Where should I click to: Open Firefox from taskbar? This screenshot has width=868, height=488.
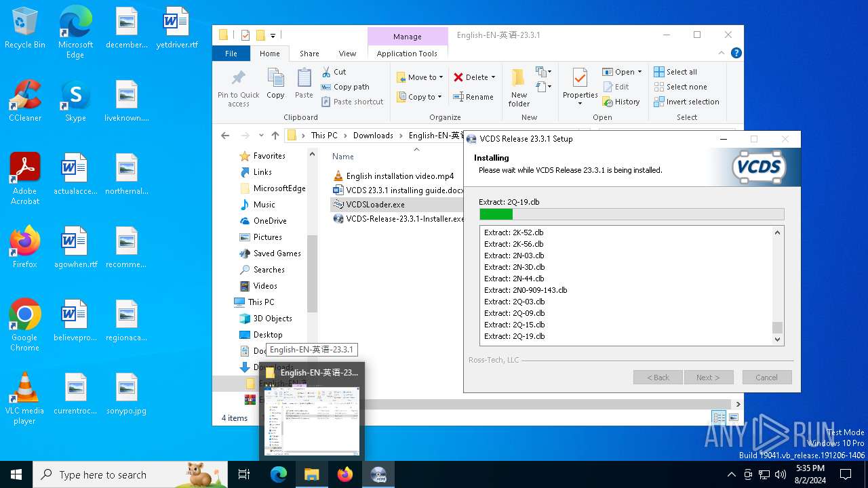[345, 474]
